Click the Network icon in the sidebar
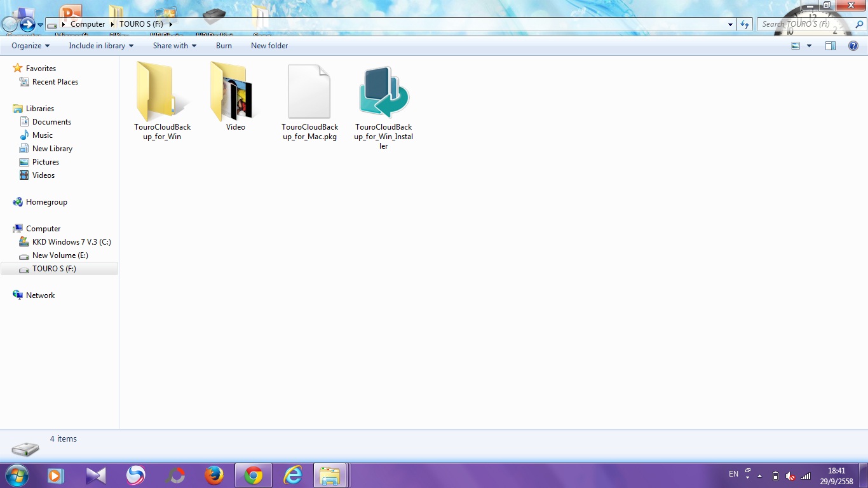 [18, 295]
